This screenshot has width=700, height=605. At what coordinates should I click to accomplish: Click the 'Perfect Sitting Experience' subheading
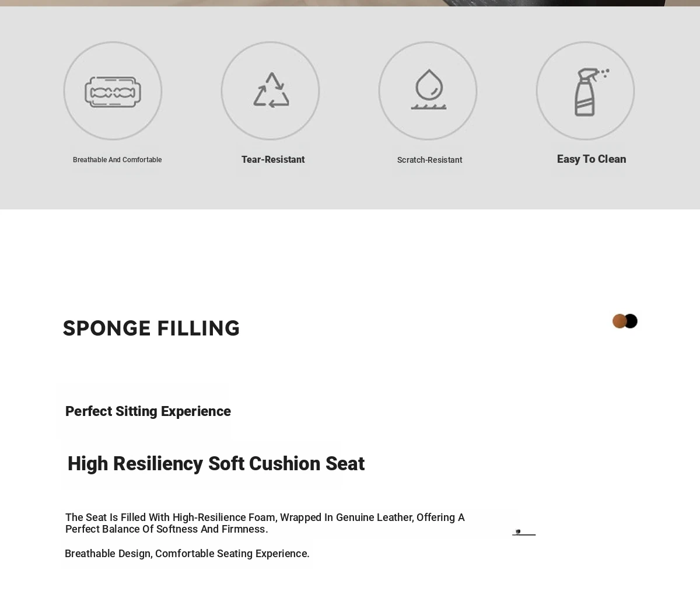[148, 411]
